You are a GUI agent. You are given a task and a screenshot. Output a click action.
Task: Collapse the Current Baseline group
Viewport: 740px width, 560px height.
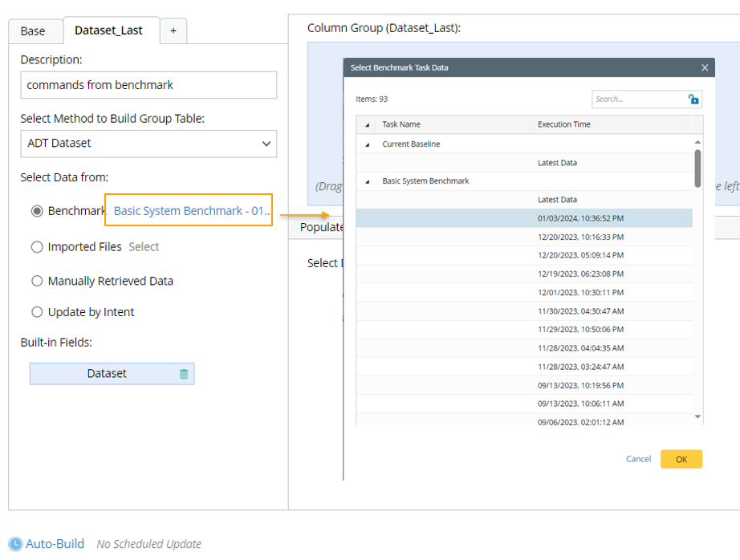tap(368, 144)
